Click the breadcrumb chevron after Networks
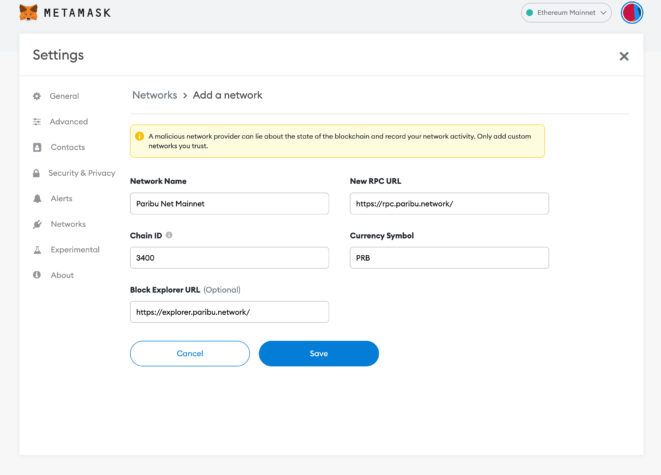661x475 pixels. (x=185, y=96)
